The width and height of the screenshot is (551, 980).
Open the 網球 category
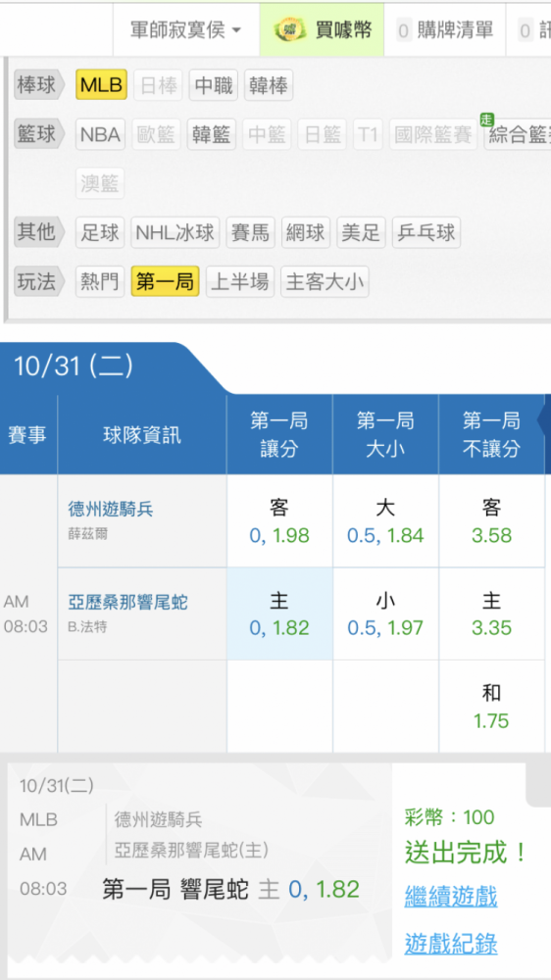pos(306,232)
